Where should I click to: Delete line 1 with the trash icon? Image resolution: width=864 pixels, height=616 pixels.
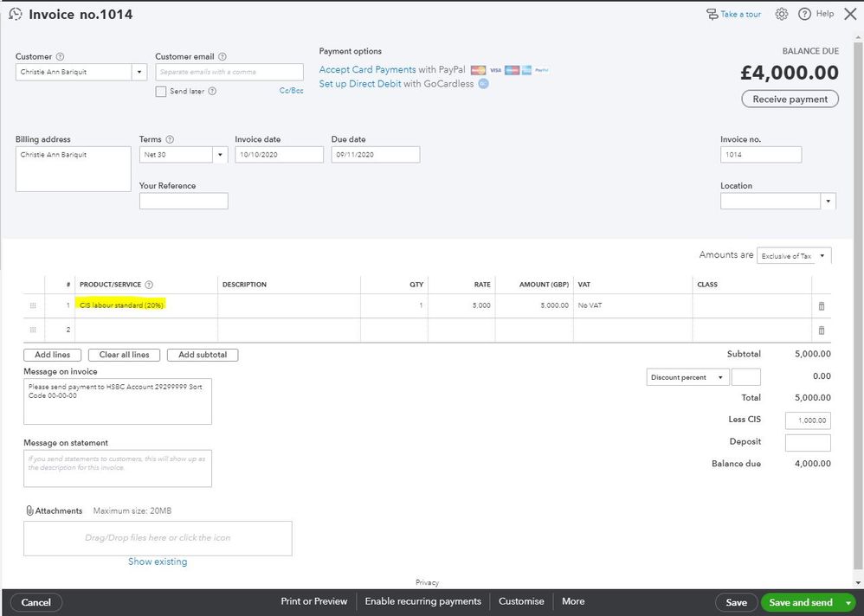pyautogui.click(x=822, y=306)
